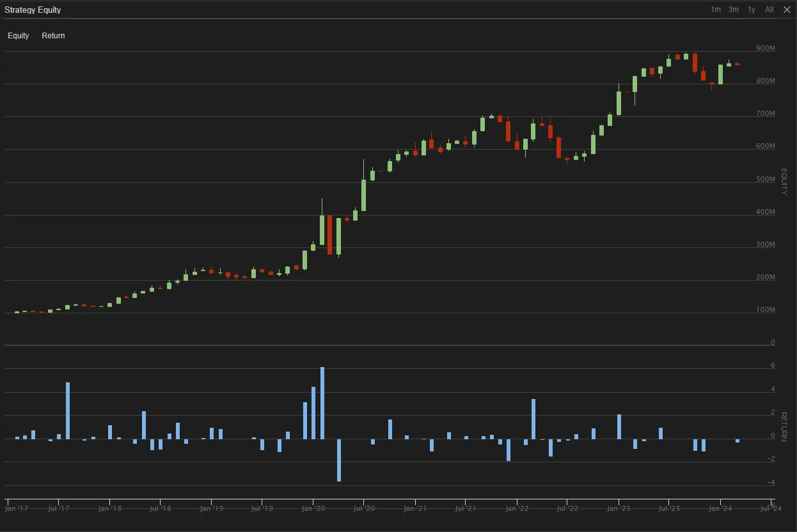The image size is (797, 532).
Task: Click the Jan '22 date label
Action: [x=517, y=509]
